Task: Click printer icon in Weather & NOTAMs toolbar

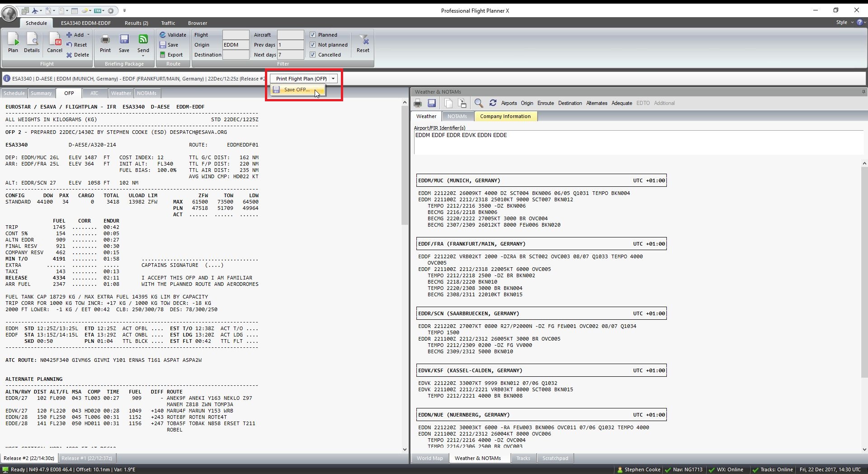Action: pos(418,104)
